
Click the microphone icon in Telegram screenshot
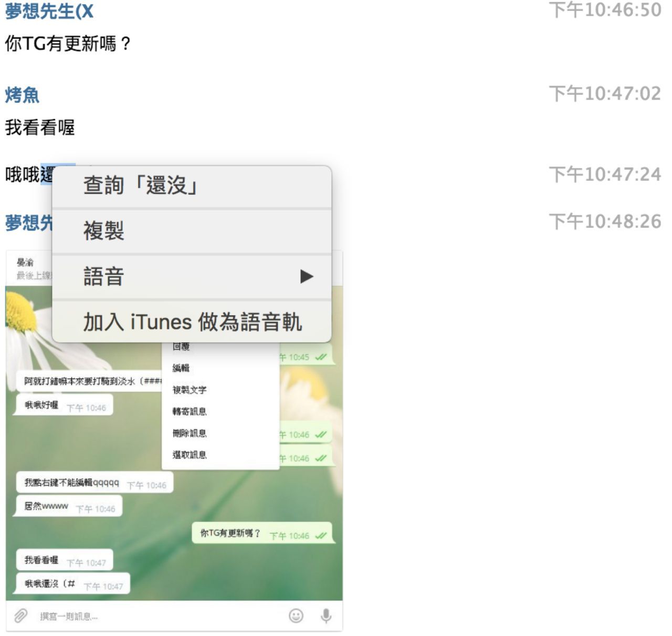tap(326, 616)
